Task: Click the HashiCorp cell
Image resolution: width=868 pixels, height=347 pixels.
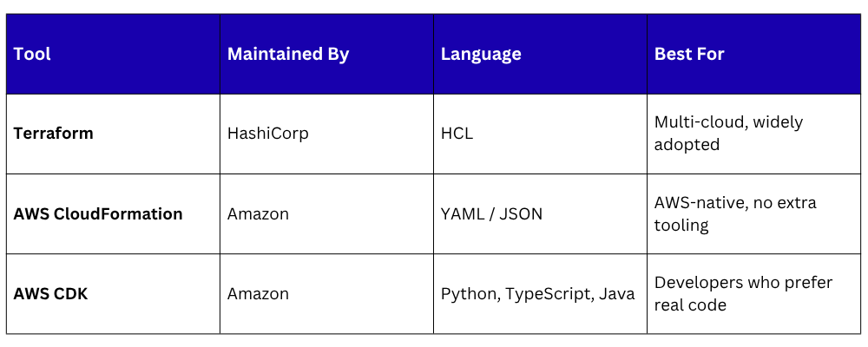Action: (x=326, y=134)
